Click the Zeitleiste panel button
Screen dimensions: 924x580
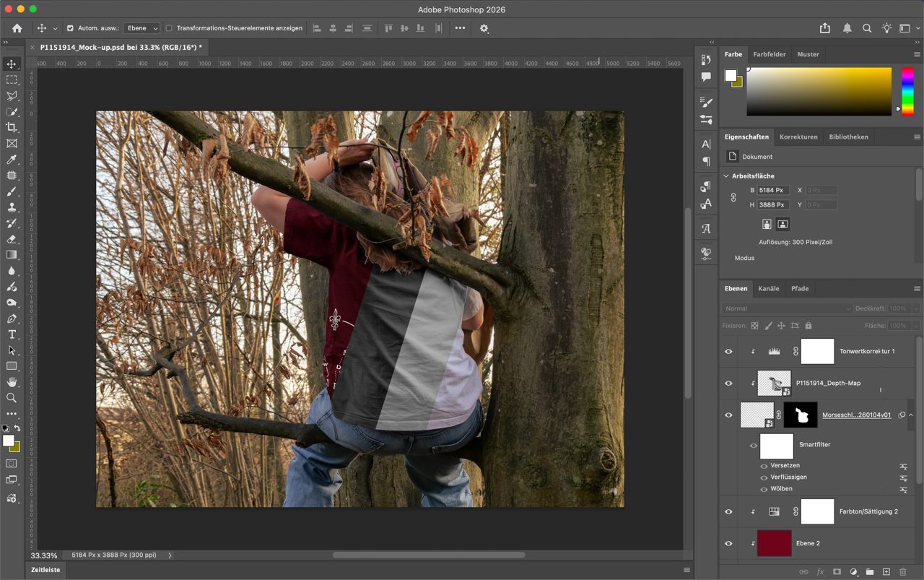[x=45, y=570]
